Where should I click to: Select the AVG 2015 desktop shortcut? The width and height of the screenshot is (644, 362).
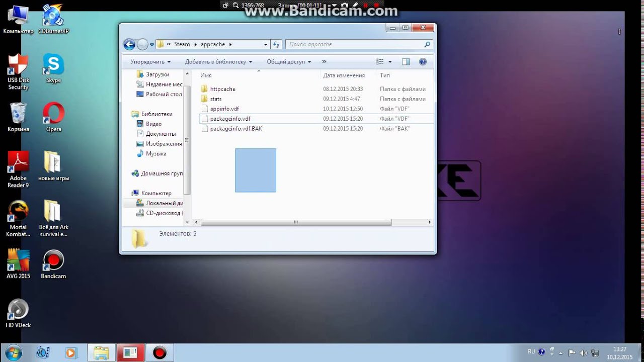coord(18,264)
